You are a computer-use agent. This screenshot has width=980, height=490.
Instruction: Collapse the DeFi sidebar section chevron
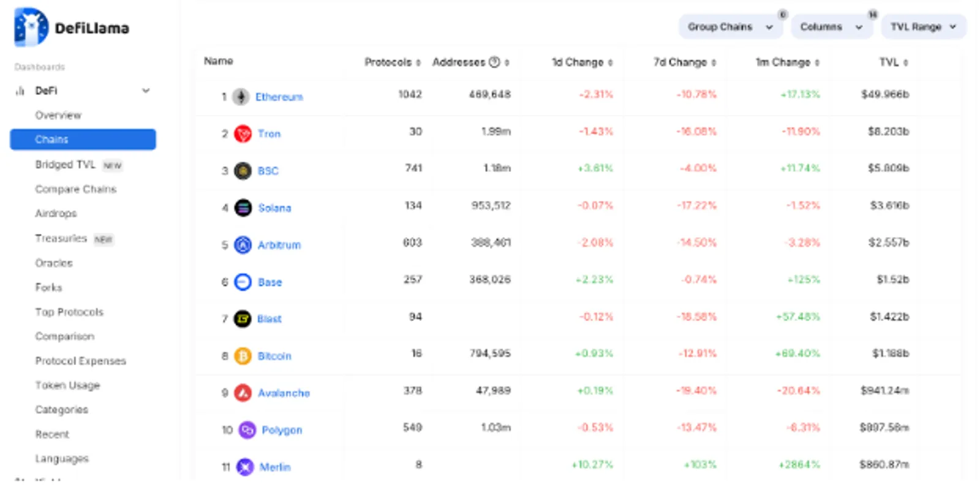[146, 91]
